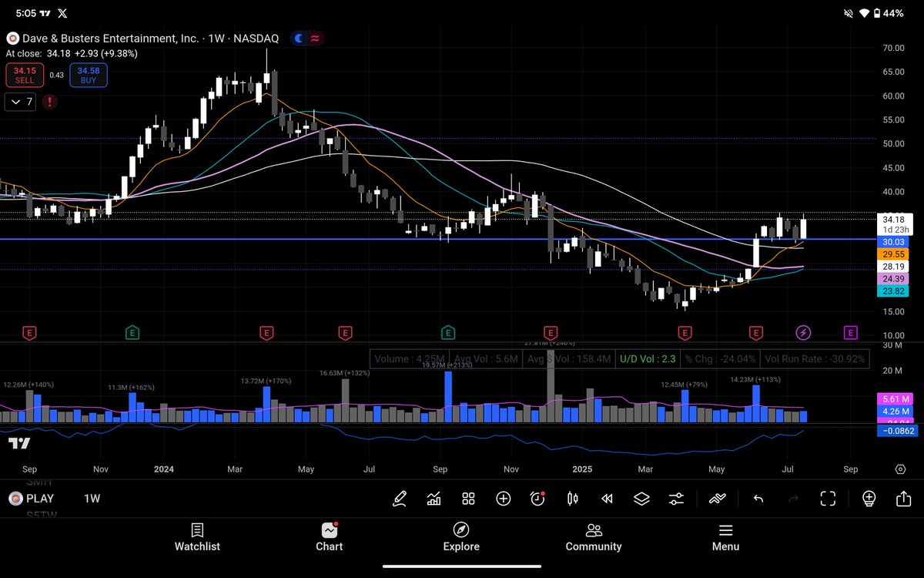Open the axis settings gear icon

tap(900, 469)
